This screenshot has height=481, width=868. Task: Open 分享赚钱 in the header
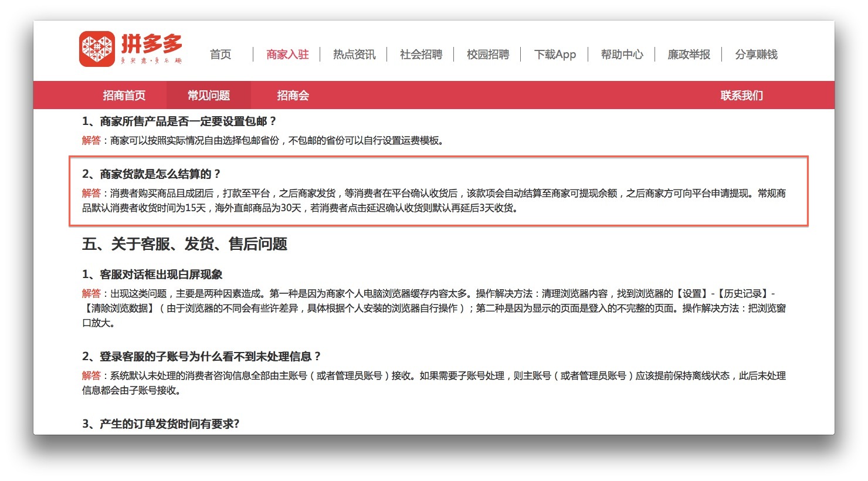tap(756, 55)
